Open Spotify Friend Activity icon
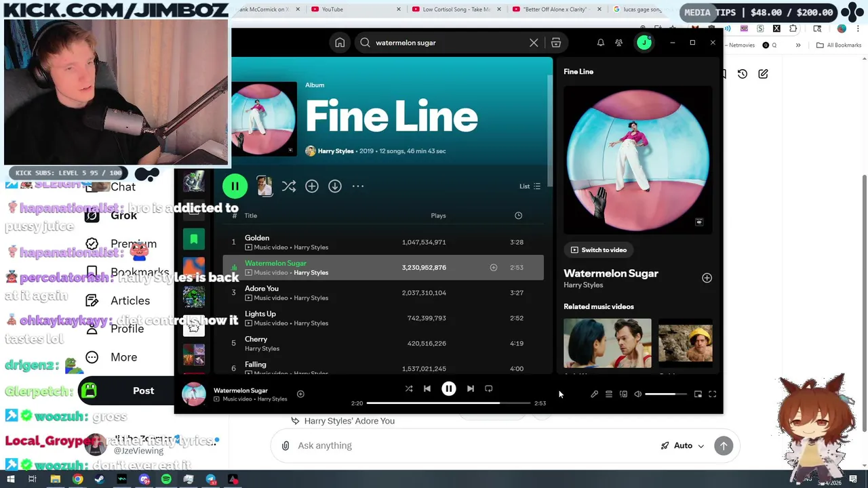Screen dimensions: 868x488 coord(618,43)
